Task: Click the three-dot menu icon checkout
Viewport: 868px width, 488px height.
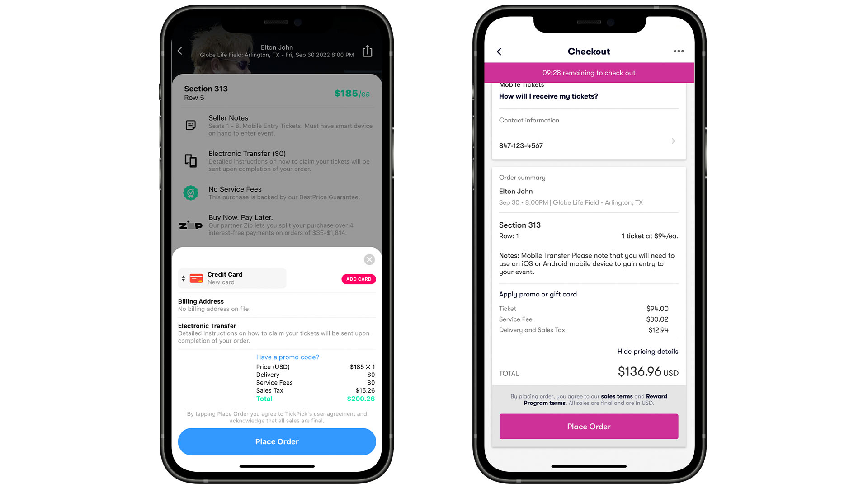Action: pyautogui.click(x=679, y=51)
